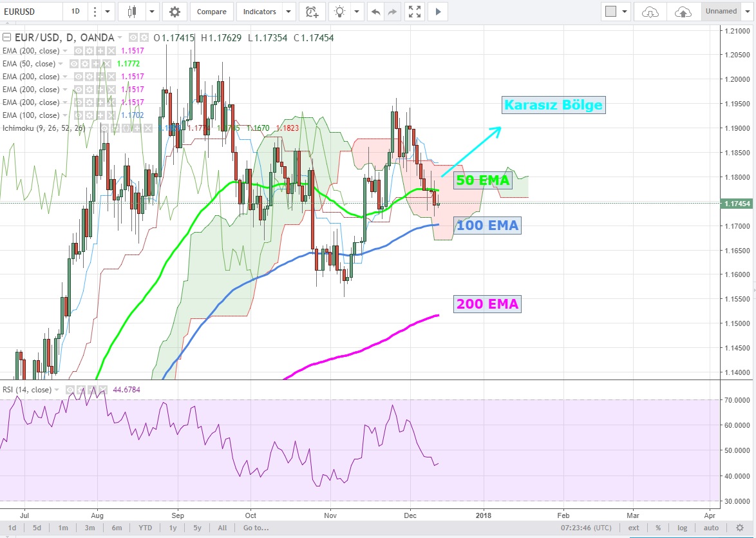Click the lightbulb ideas icon
This screenshot has width=756, height=538.
point(339,11)
